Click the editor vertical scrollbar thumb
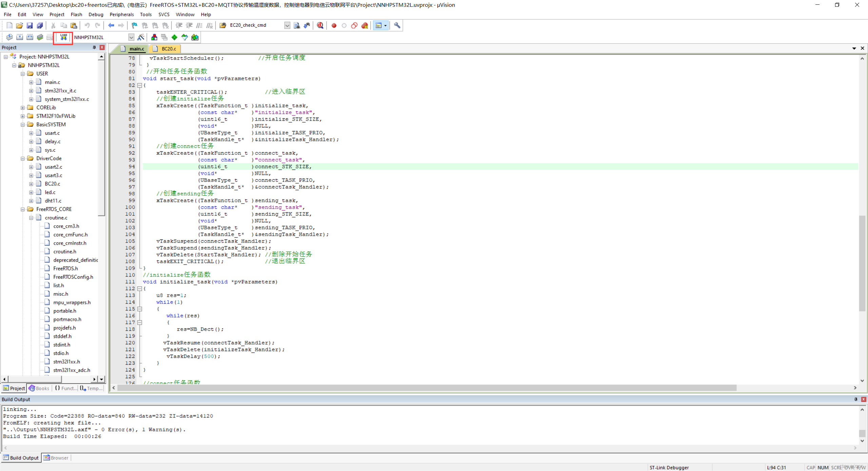 [862, 263]
